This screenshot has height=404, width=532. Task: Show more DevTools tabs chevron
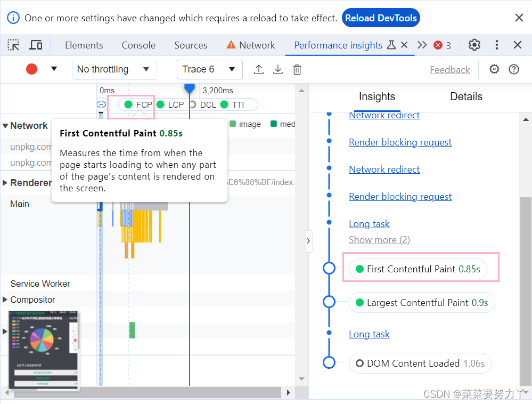point(422,45)
